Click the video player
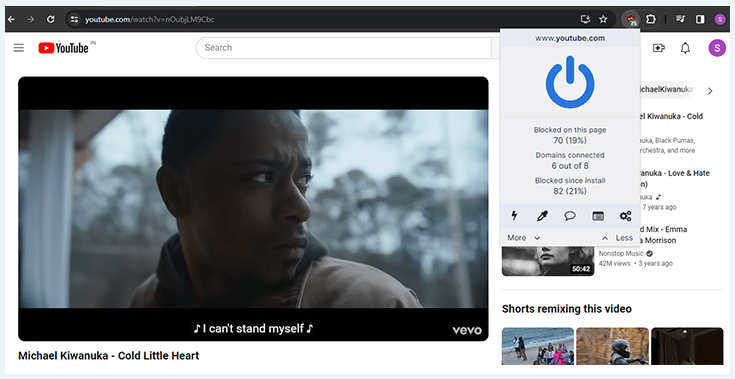The height and width of the screenshot is (379, 735). 253,209
